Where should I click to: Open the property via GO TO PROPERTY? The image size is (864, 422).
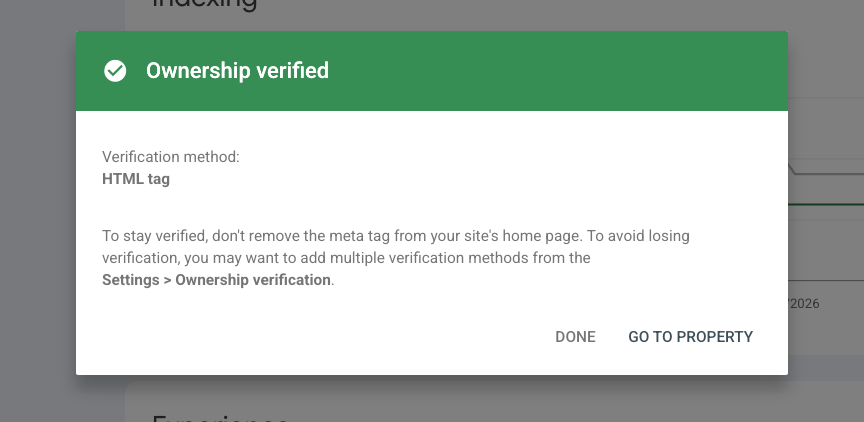690,337
